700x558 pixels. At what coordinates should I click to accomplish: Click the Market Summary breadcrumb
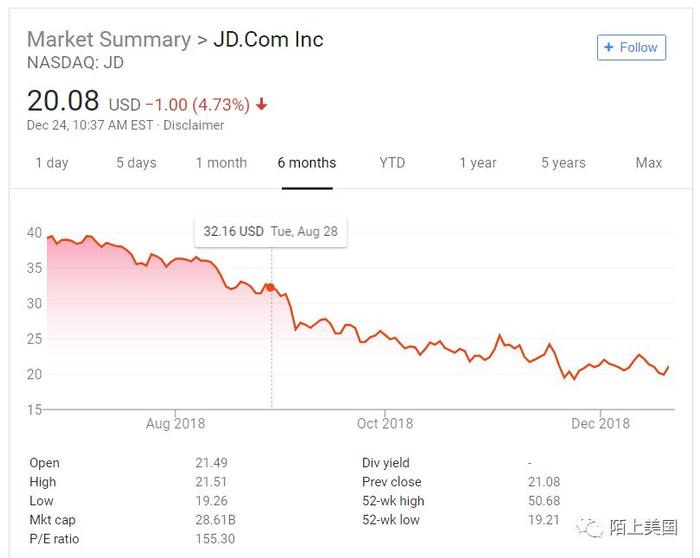click(x=108, y=40)
